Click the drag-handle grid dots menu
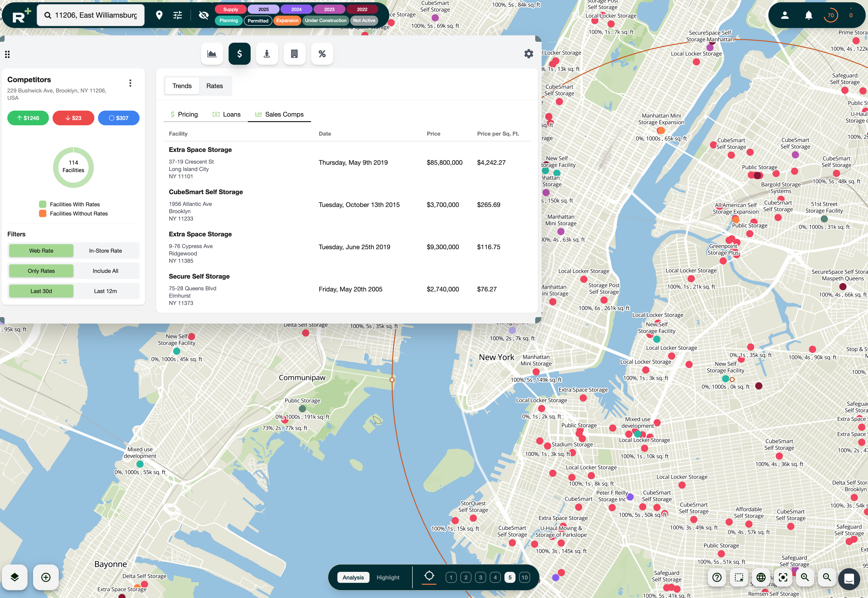This screenshot has height=598, width=868. [7, 55]
